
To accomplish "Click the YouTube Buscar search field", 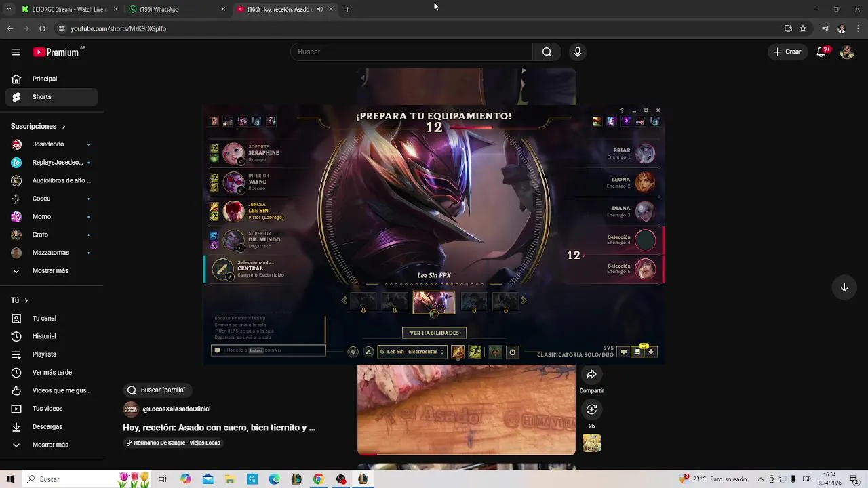I will (412, 52).
